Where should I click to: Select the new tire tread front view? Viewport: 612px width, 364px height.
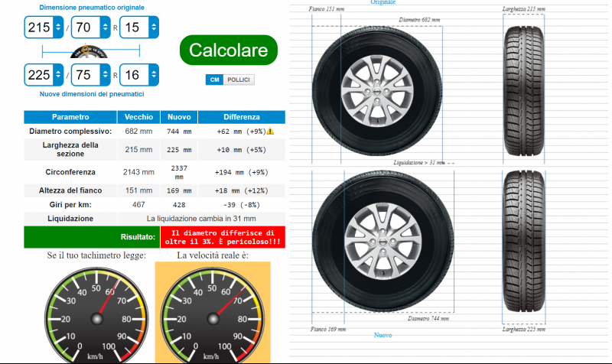[525, 245]
